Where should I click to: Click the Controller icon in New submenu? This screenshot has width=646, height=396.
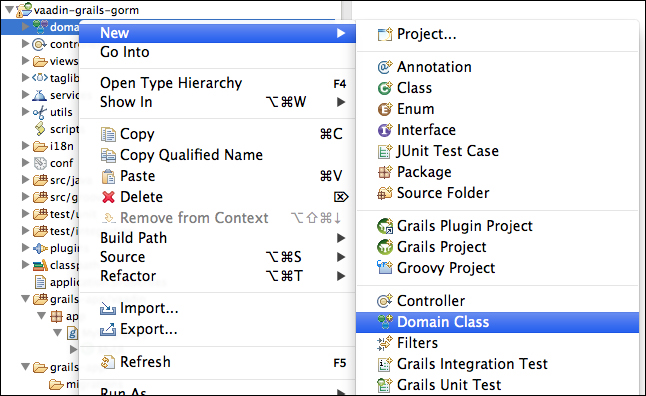pos(385,301)
